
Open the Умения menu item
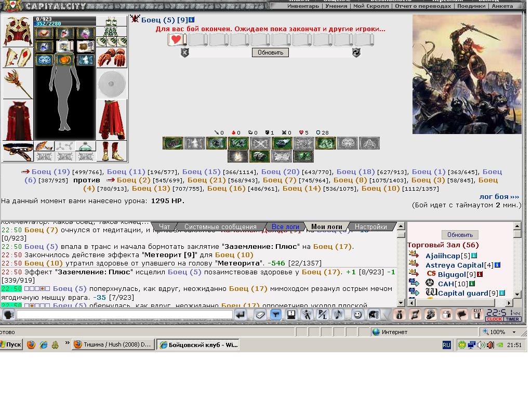click(336, 6)
